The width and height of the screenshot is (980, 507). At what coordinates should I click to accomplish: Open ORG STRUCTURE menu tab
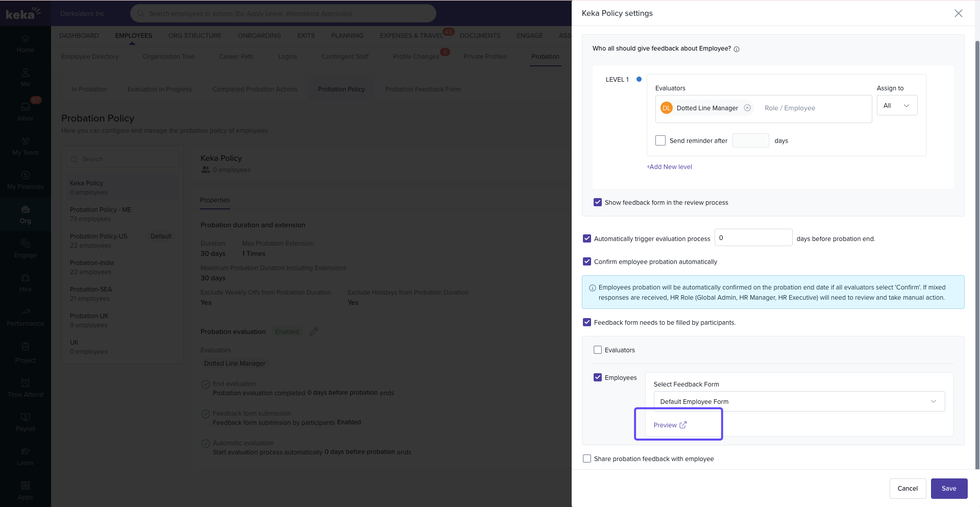194,36
